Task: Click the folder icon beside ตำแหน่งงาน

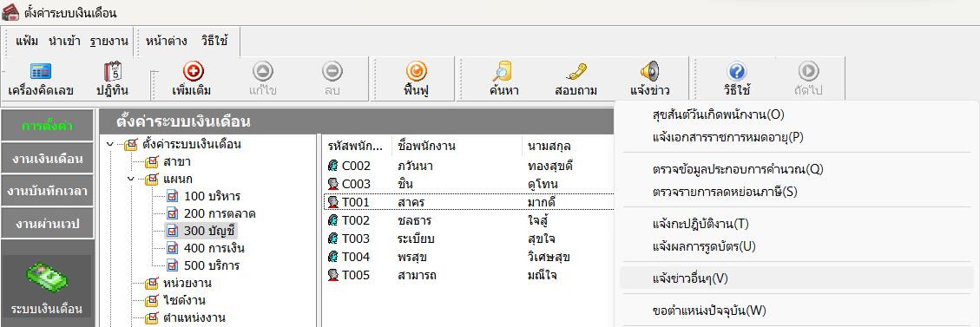Action: [152, 318]
